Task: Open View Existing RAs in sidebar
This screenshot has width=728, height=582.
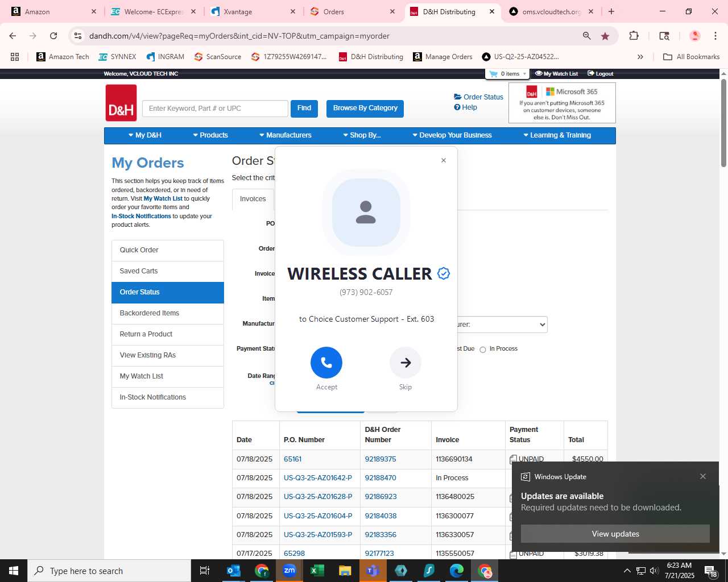Action: 168,356
